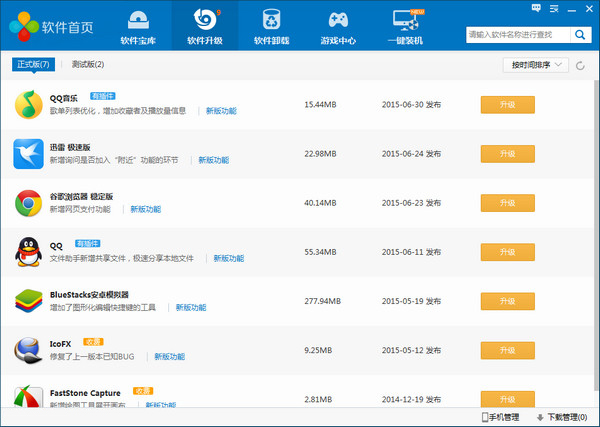This screenshot has height=427, width=600.
Task: Upgrade 迅雷 极速版 with 升级 button
Action: 507,153
